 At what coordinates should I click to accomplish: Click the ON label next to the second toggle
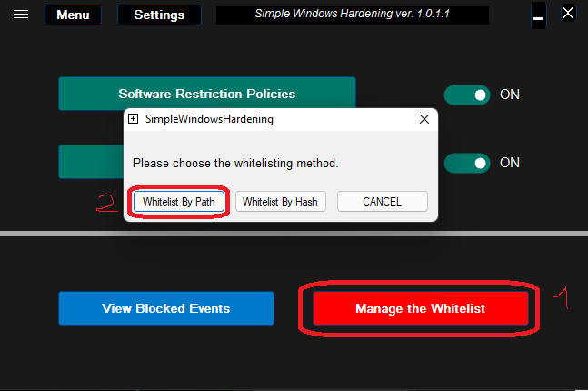[510, 163]
